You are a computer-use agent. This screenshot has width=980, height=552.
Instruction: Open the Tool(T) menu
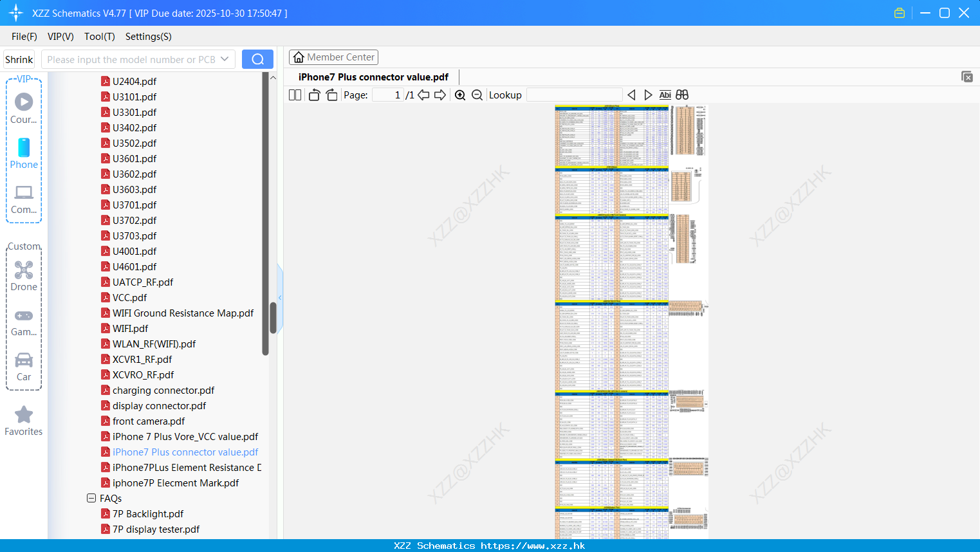click(100, 37)
